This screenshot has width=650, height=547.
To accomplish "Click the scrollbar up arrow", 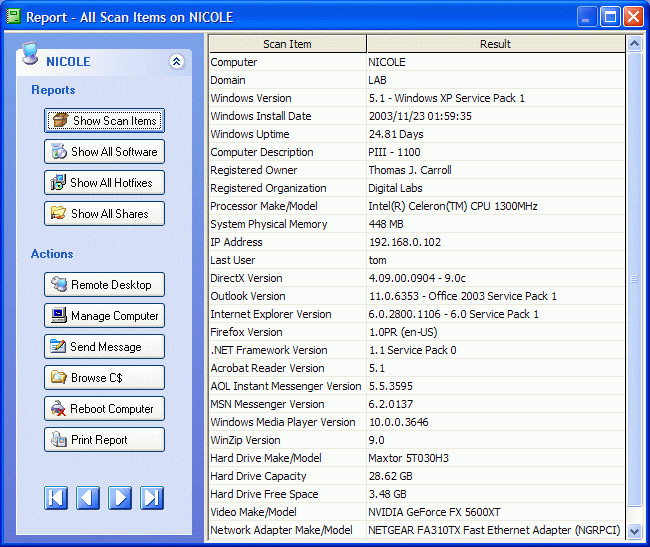I will point(634,44).
